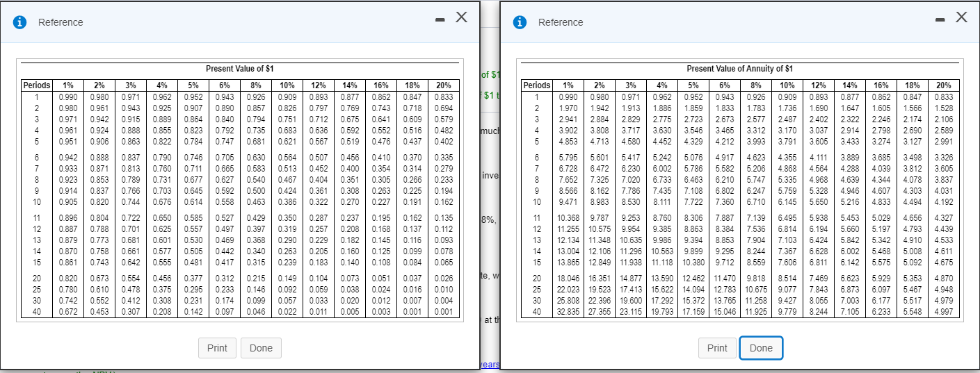The image size is (980, 373).
Task: Select 4.639, period 8 at 14%, Annuity table
Action: (849, 180)
